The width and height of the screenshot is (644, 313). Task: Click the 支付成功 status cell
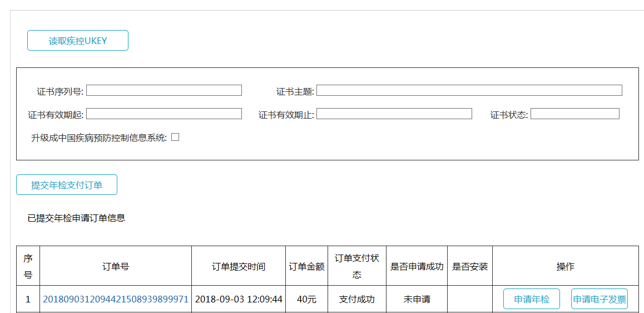pyautogui.click(x=356, y=299)
